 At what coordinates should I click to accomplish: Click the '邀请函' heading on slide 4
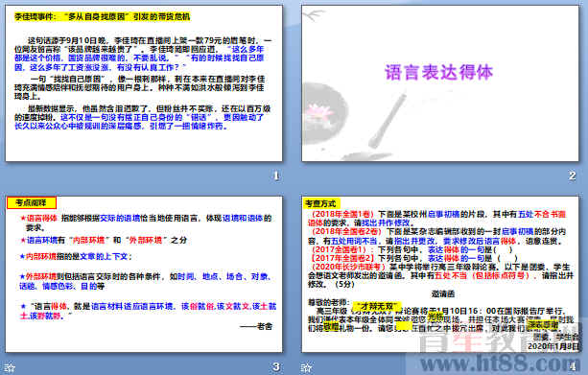pos(443,294)
